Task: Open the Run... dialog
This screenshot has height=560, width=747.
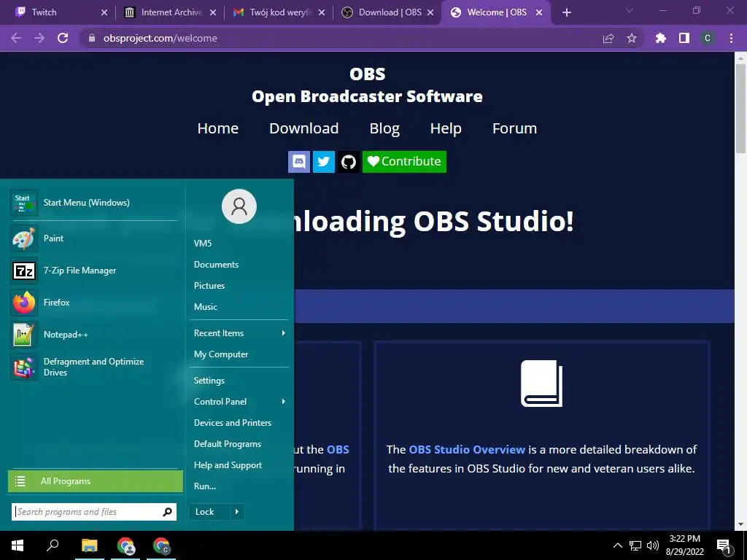Action: (x=205, y=486)
